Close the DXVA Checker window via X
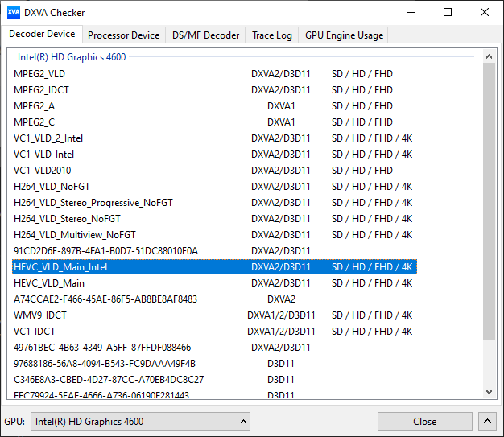Screen dimensions: 504x437 pyautogui.click(x=485, y=13)
